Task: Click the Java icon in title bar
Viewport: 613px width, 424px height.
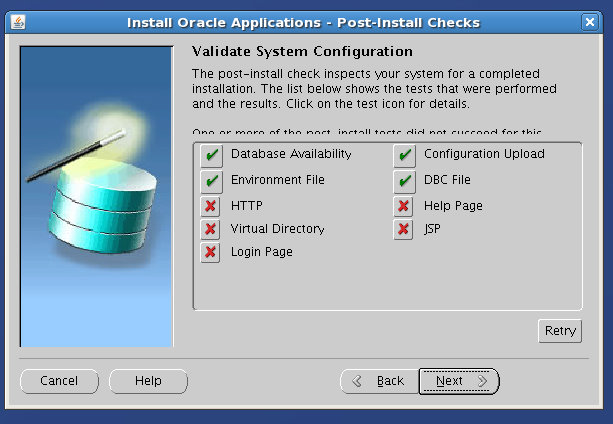Action: pyautogui.click(x=19, y=22)
